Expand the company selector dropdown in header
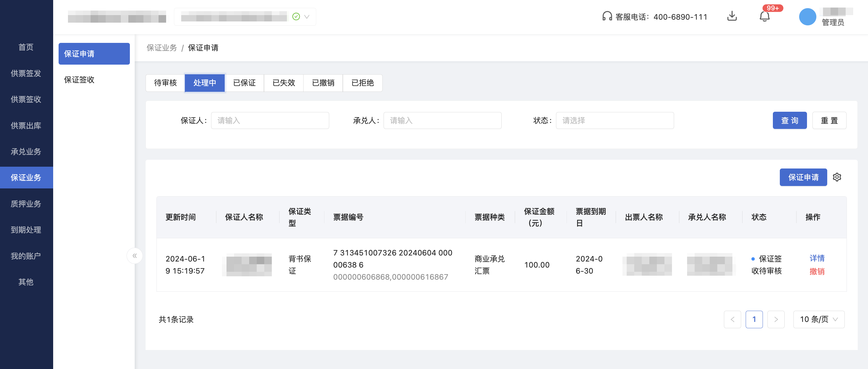 306,17
